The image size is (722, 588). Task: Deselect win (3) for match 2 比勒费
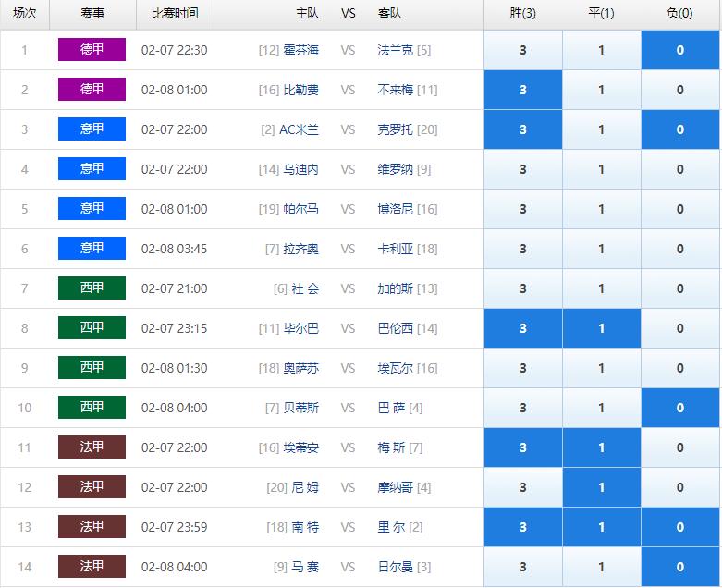point(523,90)
